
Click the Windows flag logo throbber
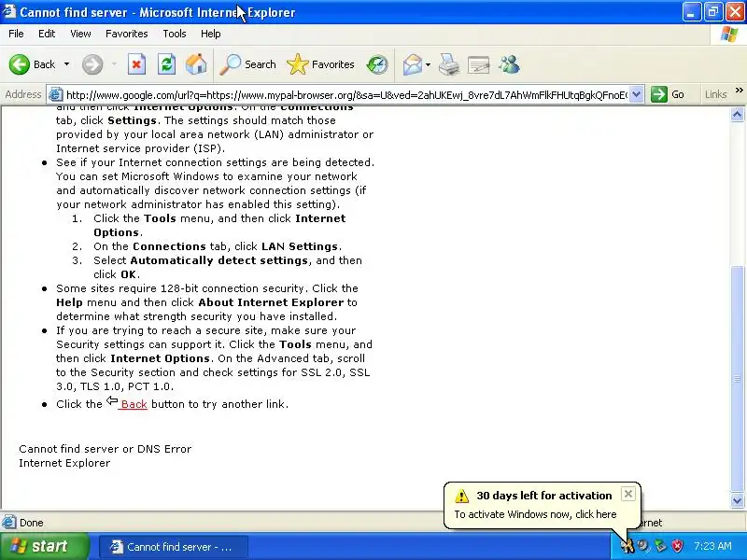tap(729, 34)
